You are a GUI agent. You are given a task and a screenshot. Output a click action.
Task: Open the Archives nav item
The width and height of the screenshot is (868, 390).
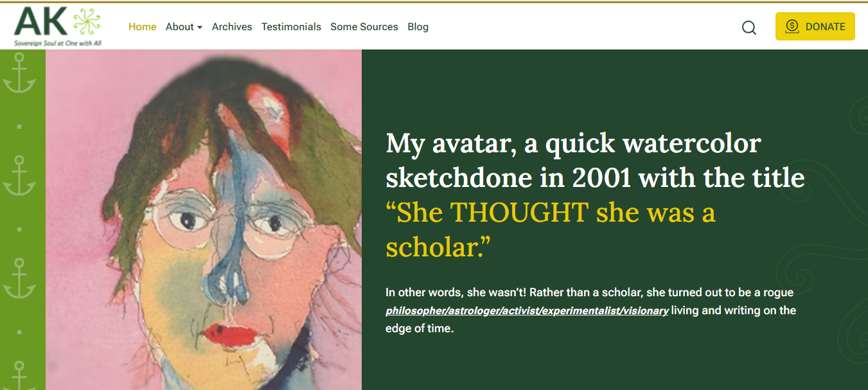click(232, 27)
